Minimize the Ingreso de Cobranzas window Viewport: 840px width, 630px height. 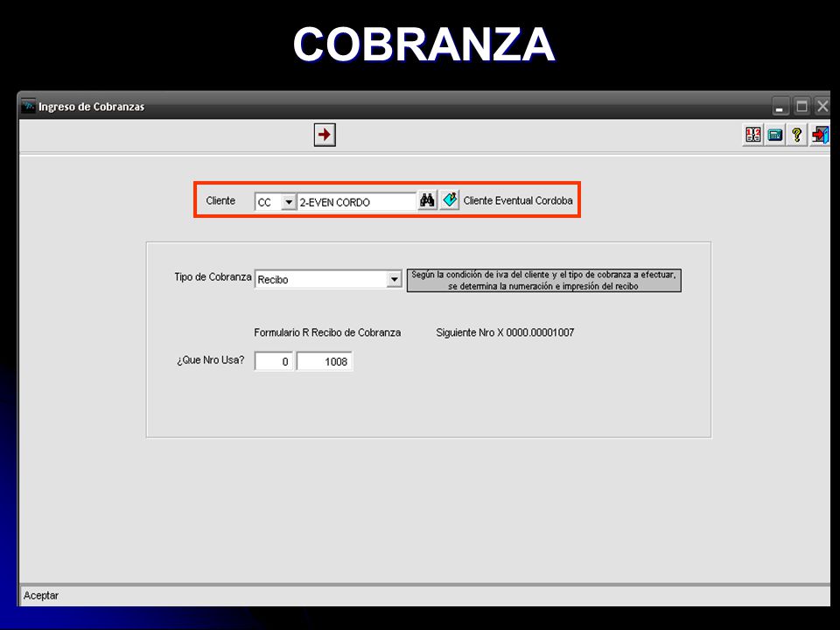(780, 106)
